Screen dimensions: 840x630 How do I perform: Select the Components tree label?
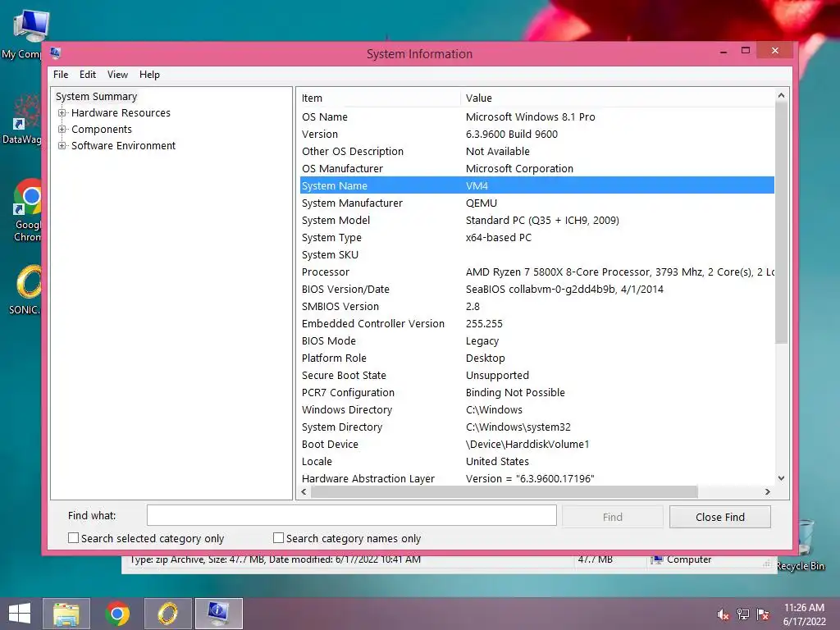pyautogui.click(x=101, y=129)
